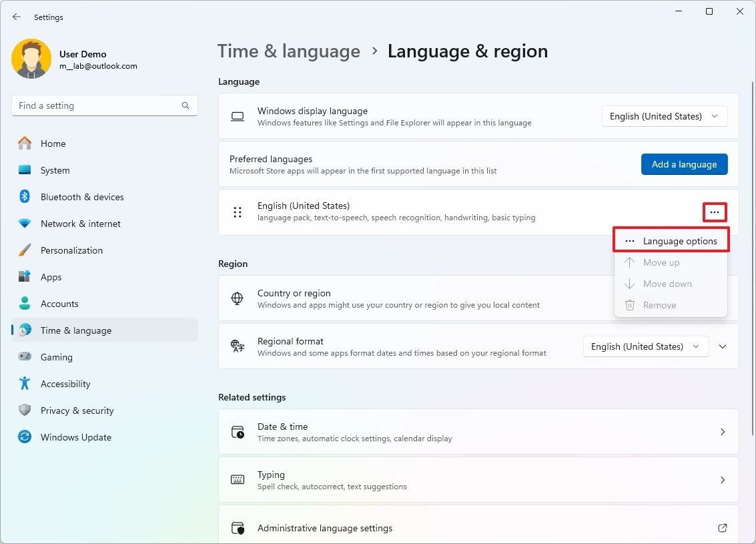The image size is (756, 544).
Task: Open Personalization settings
Action: (71, 250)
